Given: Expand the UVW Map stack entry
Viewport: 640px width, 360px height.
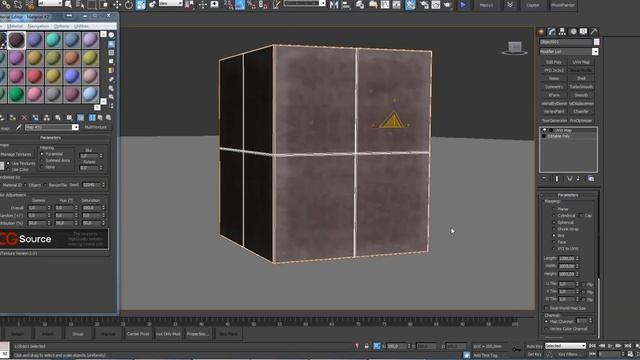Looking at the screenshot, I should (x=544, y=130).
